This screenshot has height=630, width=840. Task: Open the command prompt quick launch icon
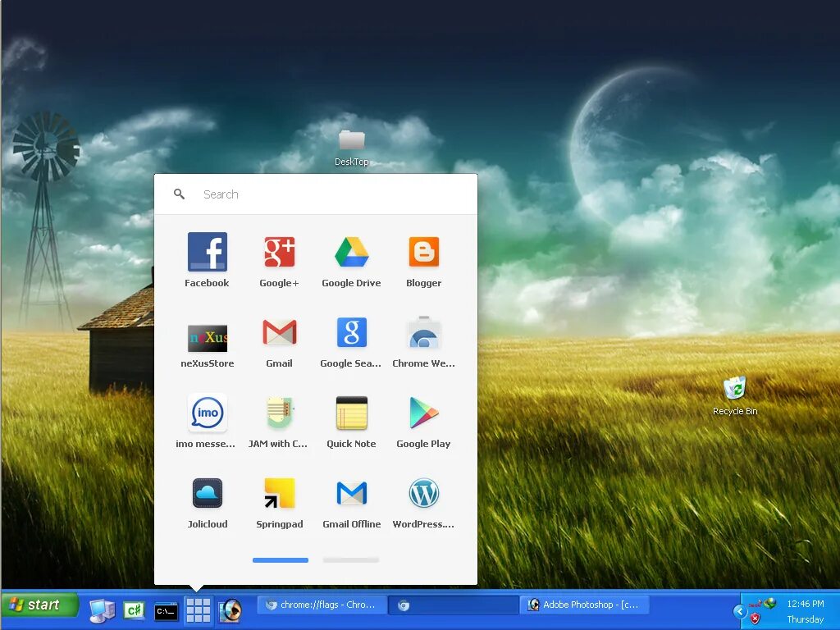[x=166, y=611]
